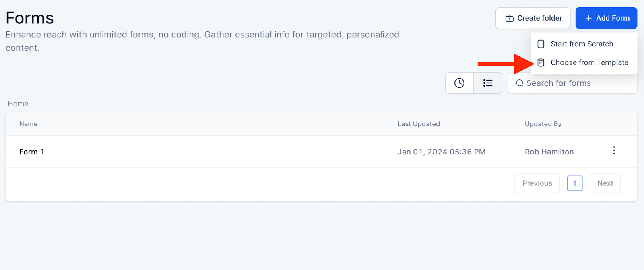This screenshot has height=270, width=644.
Task: Click the search magnifier icon
Action: click(x=520, y=83)
